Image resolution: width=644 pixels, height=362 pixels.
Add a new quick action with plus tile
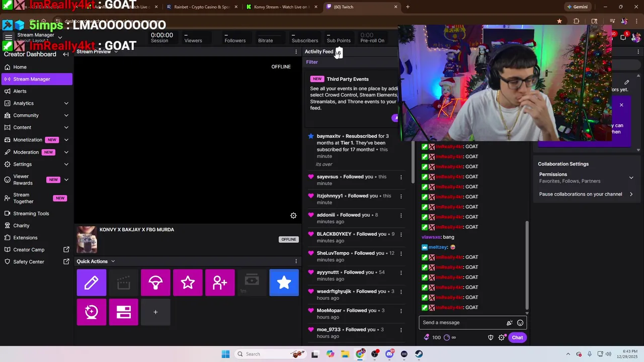tap(155, 312)
